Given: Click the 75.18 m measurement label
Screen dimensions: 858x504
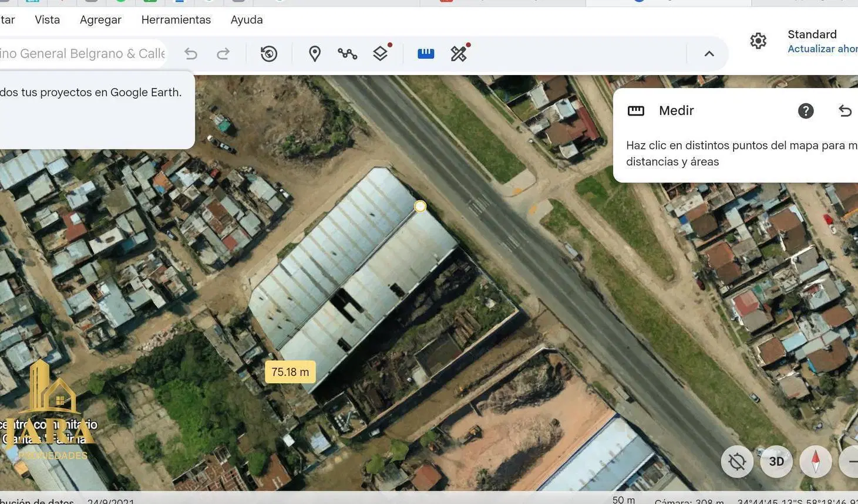Looking at the screenshot, I should point(290,372).
